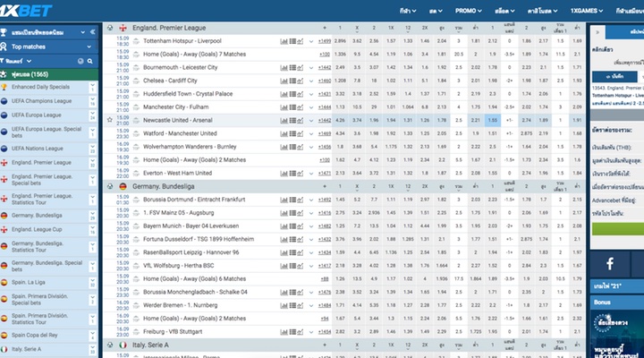Select 1X odds for Werder Bremen - 1. Nurnberg
Screen dimensions: 644x358
391,305
